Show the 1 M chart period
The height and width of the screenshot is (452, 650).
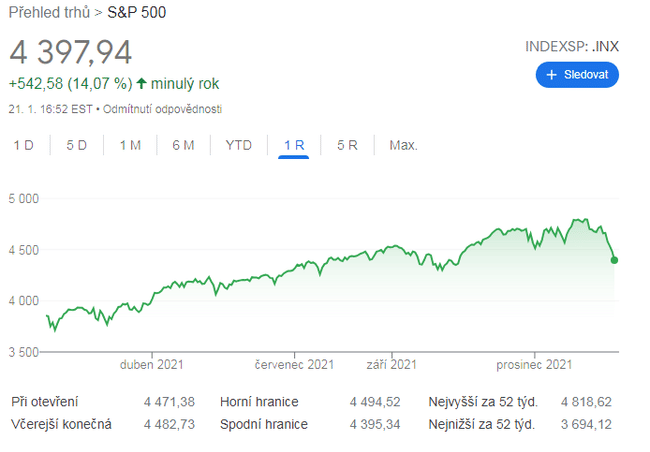pyautogui.click(x=130, y=145)
